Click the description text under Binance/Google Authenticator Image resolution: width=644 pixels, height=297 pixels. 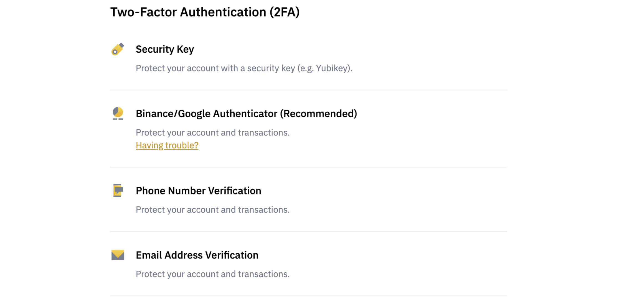pos(212,133)
